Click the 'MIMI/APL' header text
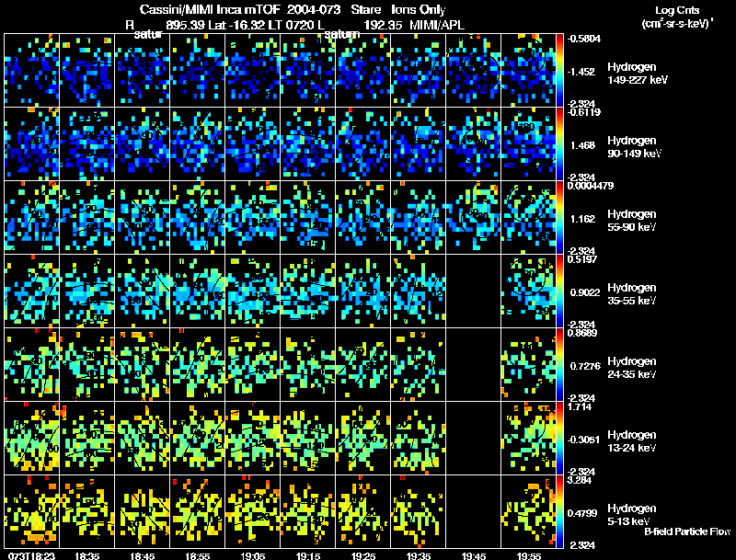 436,25
